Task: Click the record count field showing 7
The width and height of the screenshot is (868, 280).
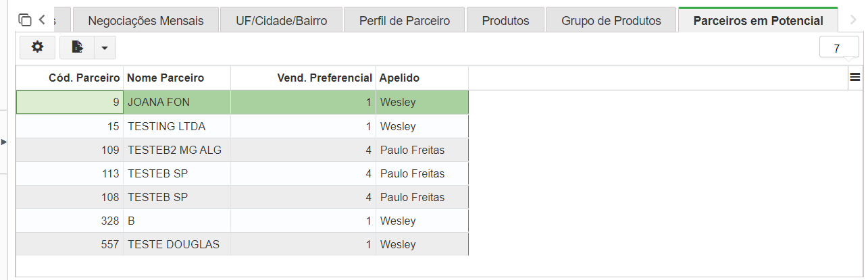Action: (839, 49)
